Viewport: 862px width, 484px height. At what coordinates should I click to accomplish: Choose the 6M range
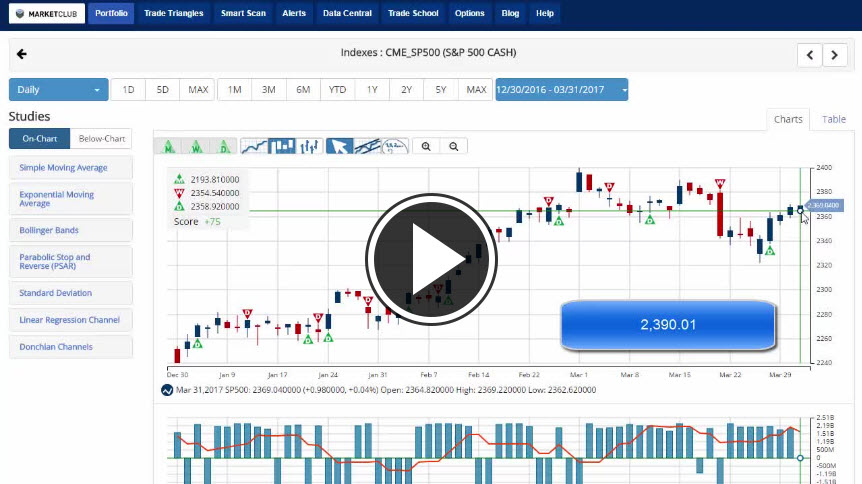pos(303,90)
